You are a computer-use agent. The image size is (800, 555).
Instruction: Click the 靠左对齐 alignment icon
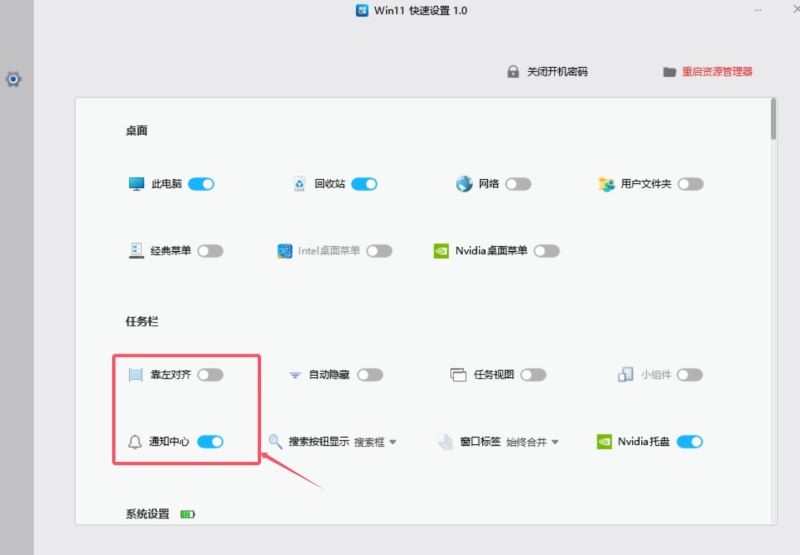[x=136, y=375]
